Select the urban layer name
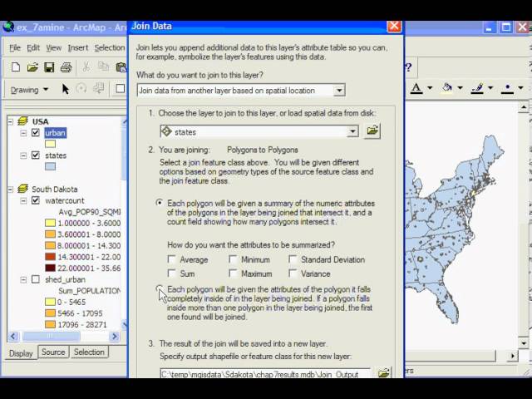532x399 pixels. tap(56, 133)
